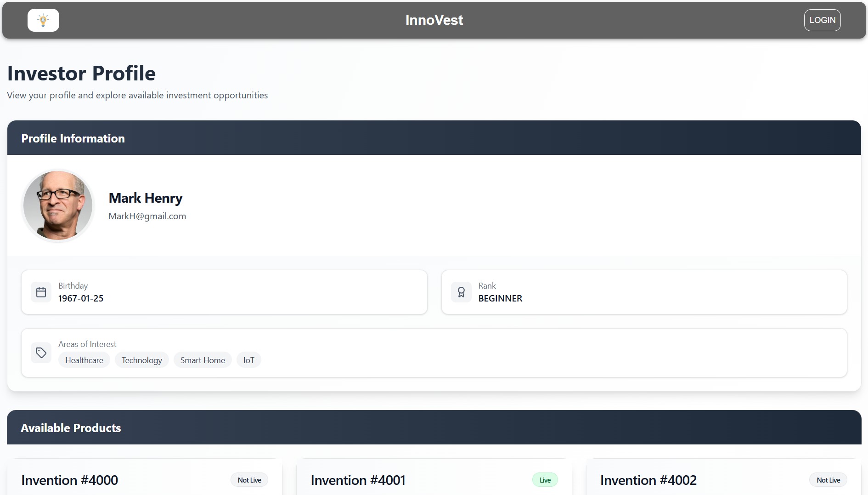
Task: Click the InnoVest lightbulb logo icon
Action: [x=43, y=20]
